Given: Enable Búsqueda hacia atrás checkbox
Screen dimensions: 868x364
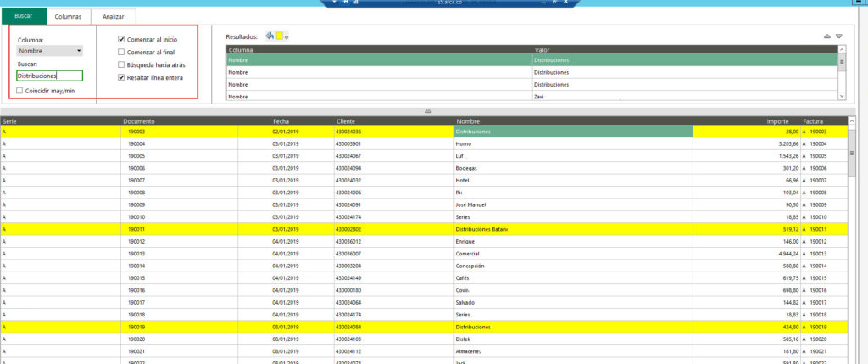Looking at the screenshot, I should click(x=121, y=64).
